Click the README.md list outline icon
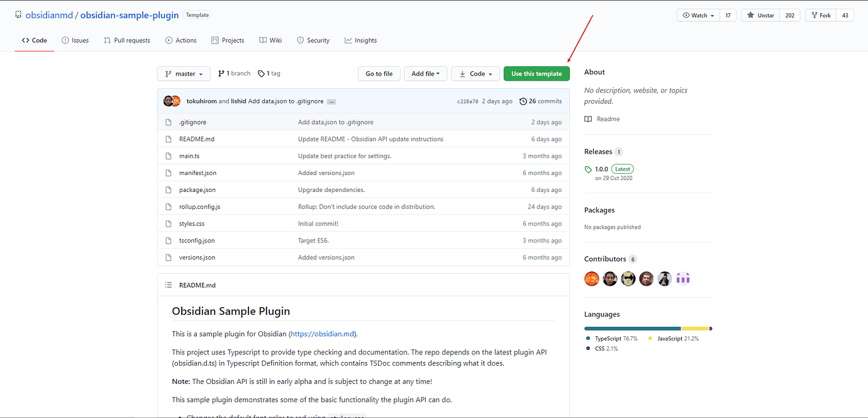 [x=169, y=285]
